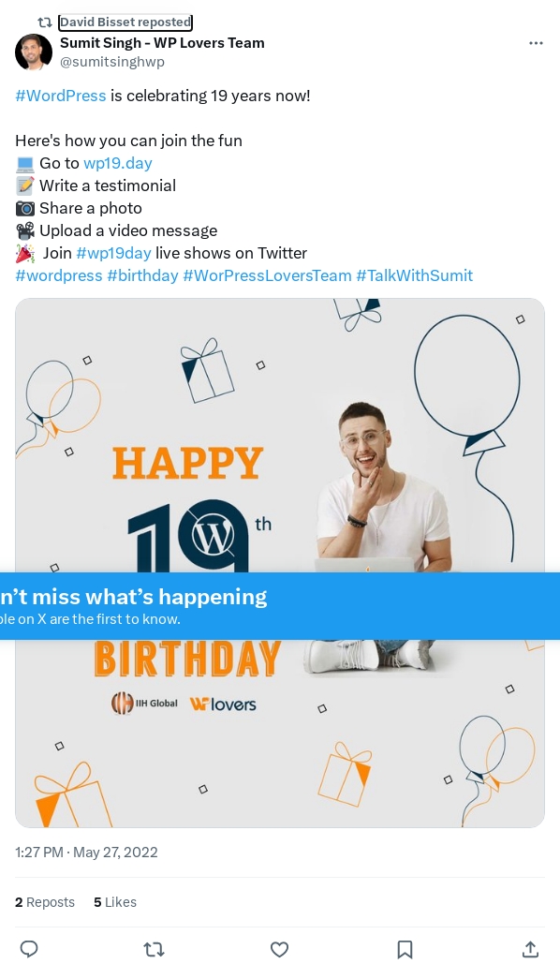560x964 pixels.
Task: View the 2 Reposts list
Action: click(45, 902)
